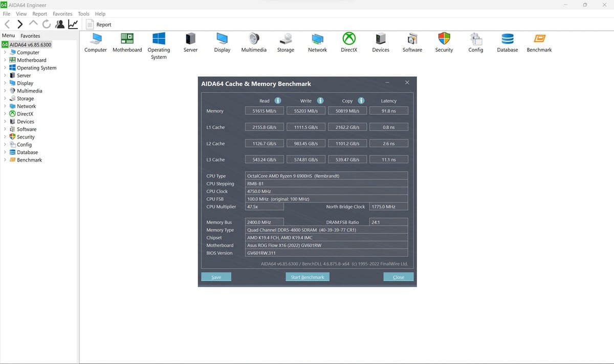Open the Config category icon
Image resolution: width=614 pixels, height=364 pixels.
[476, 38]
